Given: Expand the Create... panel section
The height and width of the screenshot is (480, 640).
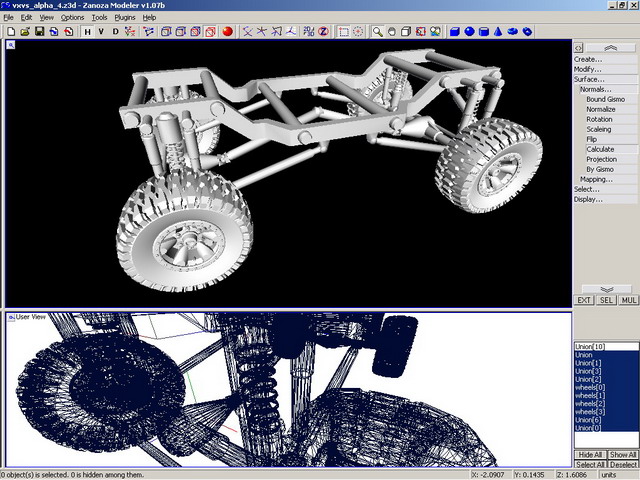Looking at the screenshot, I should (x=587, y=59).
